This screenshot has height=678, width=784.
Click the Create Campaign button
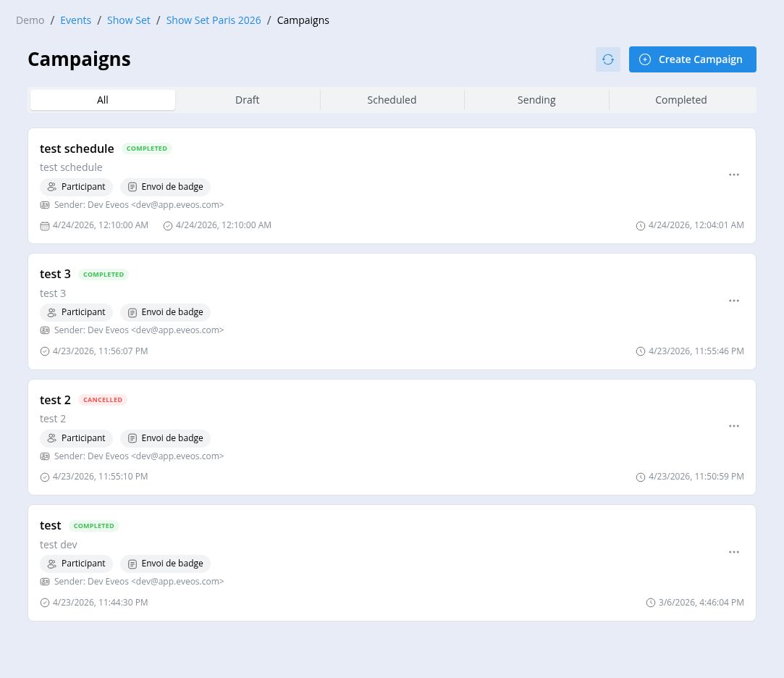(693, 59)
